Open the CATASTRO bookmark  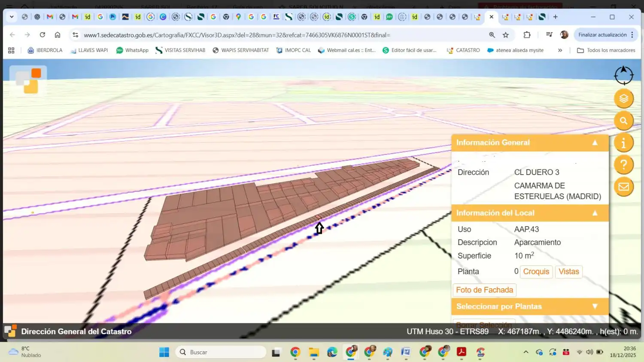coord(463,50)
